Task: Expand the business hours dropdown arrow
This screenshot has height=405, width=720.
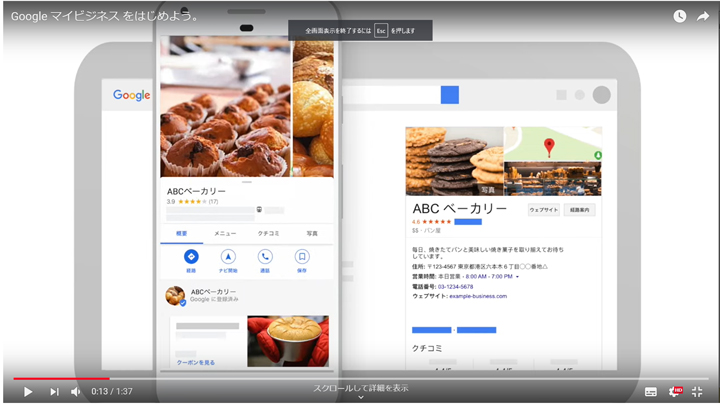Action: (518, 277)
